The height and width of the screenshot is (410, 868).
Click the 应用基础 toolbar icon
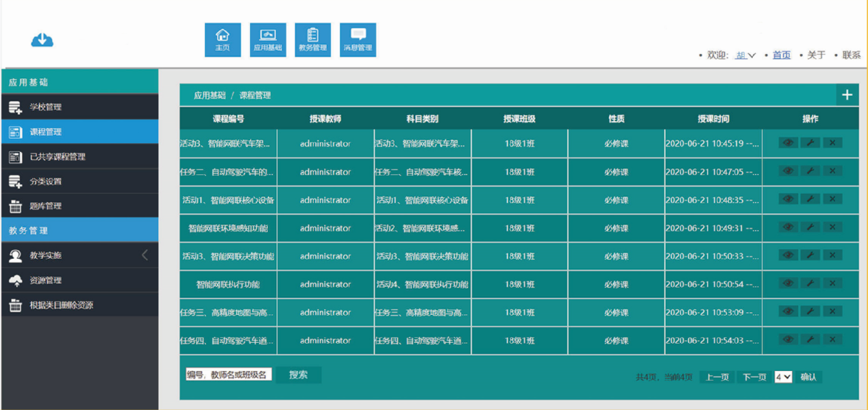coord(267,39)
